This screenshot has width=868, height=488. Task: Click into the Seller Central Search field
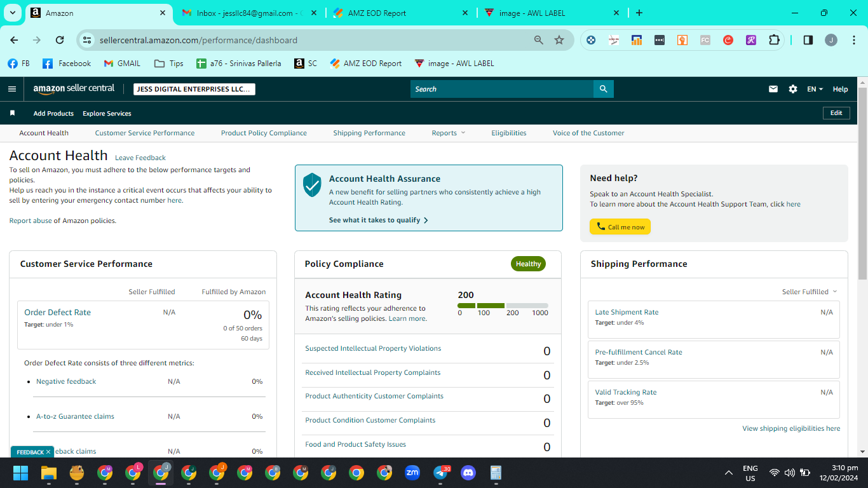click(502, 89)
